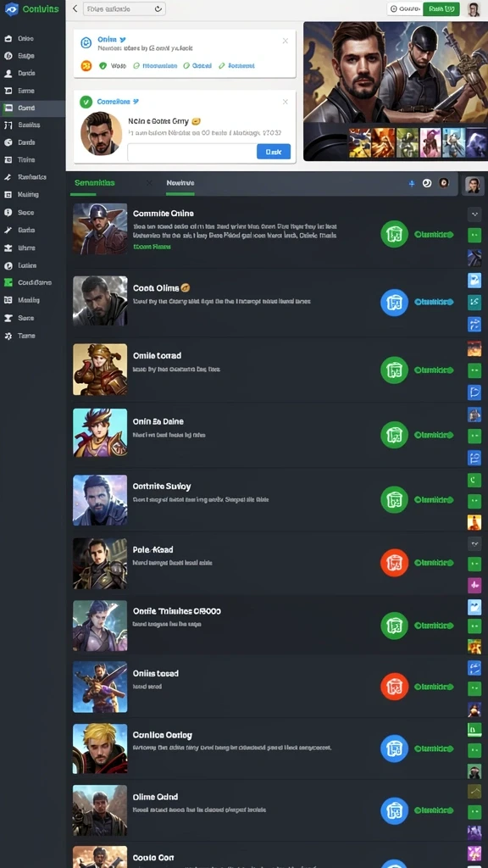This screenshot has width=488, height=868.
Task: Open the home icon sidebar item
Action: coord(8,39)
